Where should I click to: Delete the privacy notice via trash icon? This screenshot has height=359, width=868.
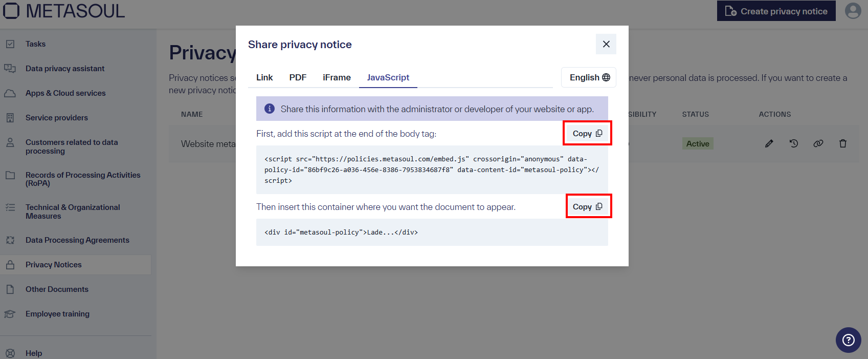tap(843, 143)
